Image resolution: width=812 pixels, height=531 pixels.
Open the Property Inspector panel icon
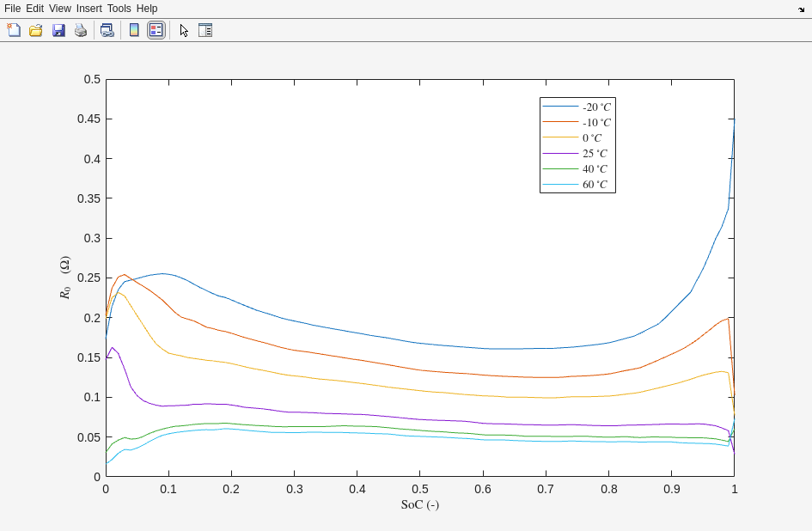click(205, 30)
